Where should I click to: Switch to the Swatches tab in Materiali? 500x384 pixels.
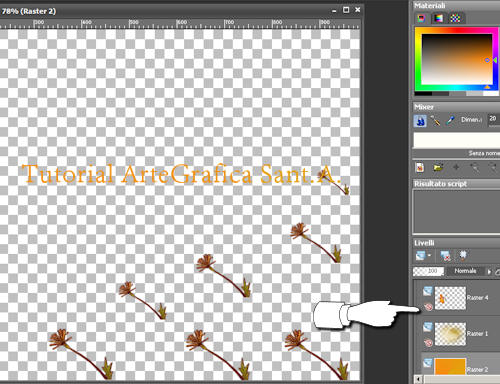click(x=455, y=18)
